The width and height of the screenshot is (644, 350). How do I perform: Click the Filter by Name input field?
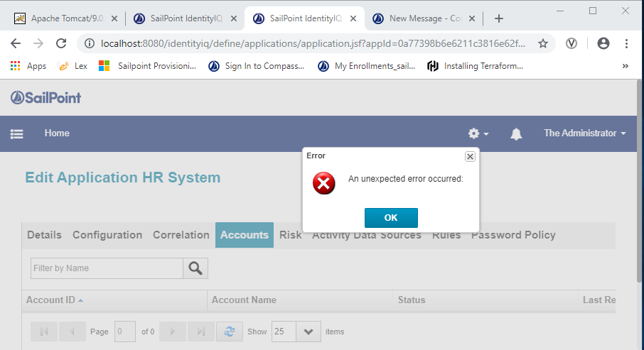click(107, 268)
